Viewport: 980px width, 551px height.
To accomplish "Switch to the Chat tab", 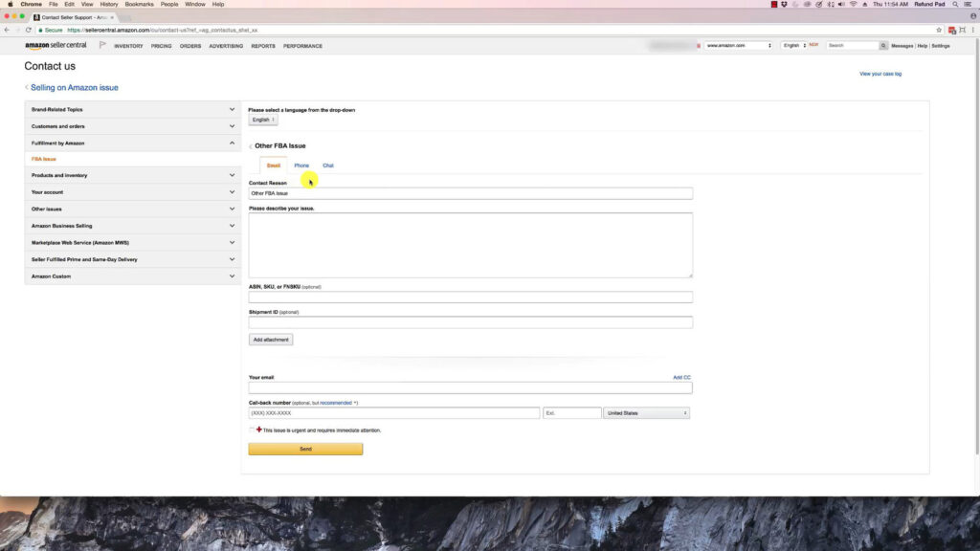I will pos(328,165).
